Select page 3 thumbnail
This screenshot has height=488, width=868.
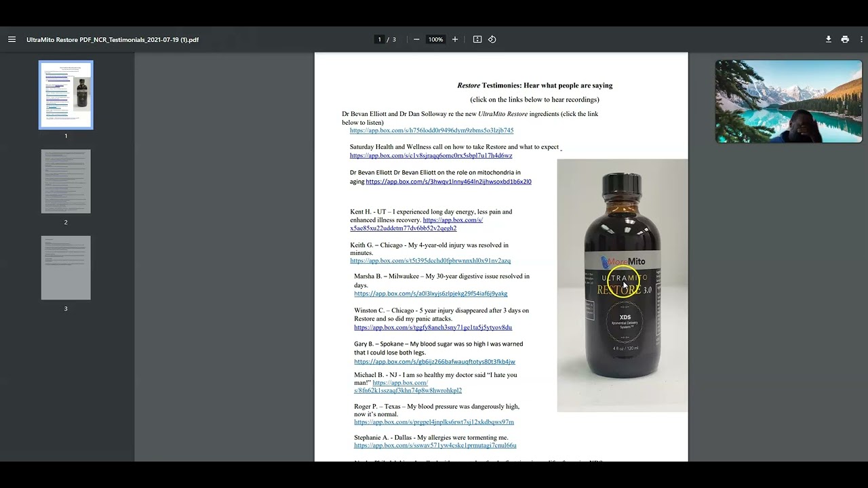(x=66, y=268)
